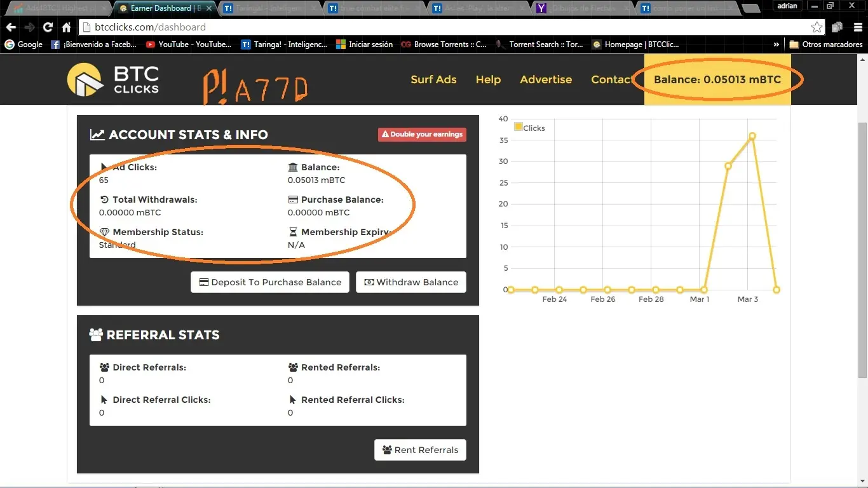The image size is (868, 488).
Task: Open the Contact page
Action: (x=612, y=79)
